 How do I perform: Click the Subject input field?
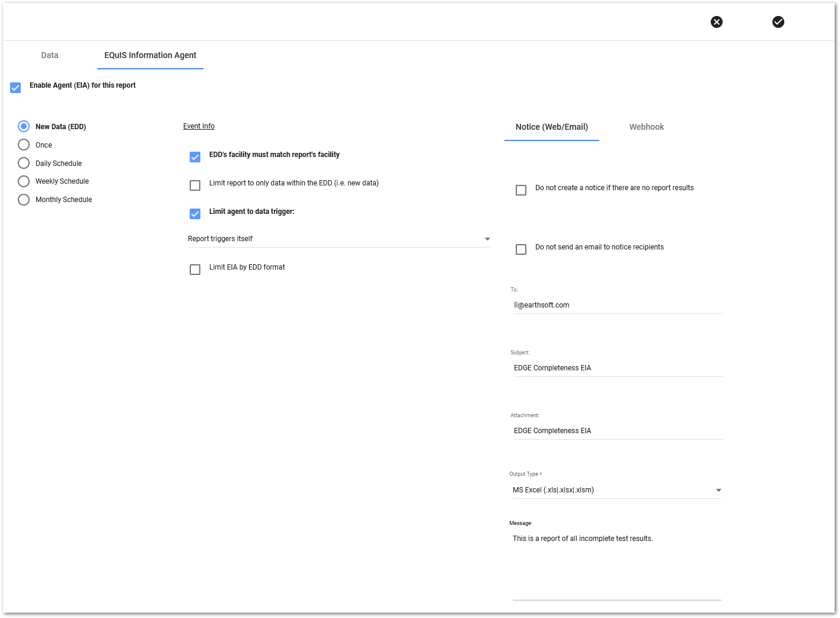(x=617, y=368)
